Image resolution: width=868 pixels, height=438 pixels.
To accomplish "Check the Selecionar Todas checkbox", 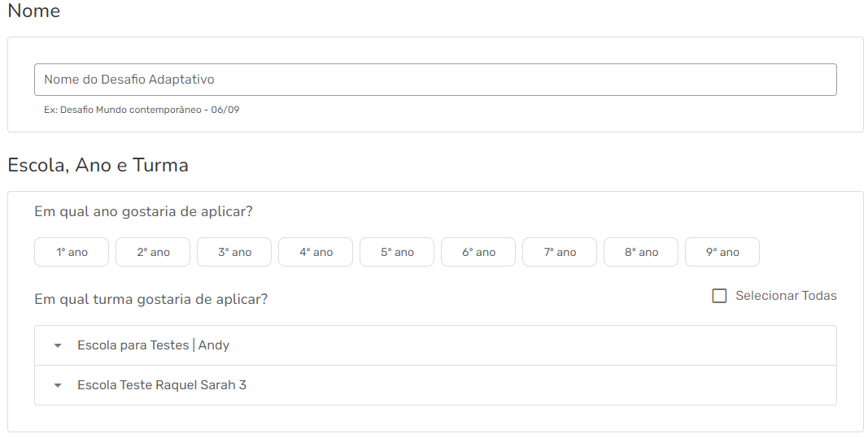I will tap(719, 296).
